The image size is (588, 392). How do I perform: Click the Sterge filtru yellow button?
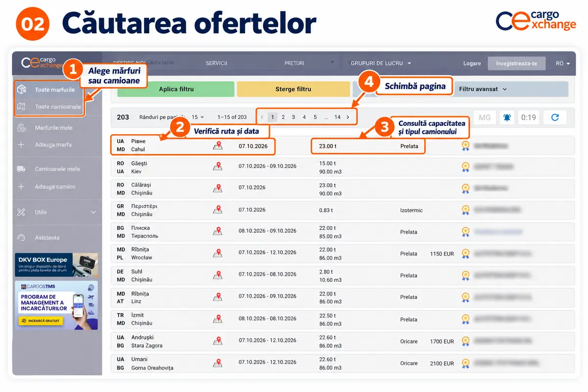click(x=293, y=89)
